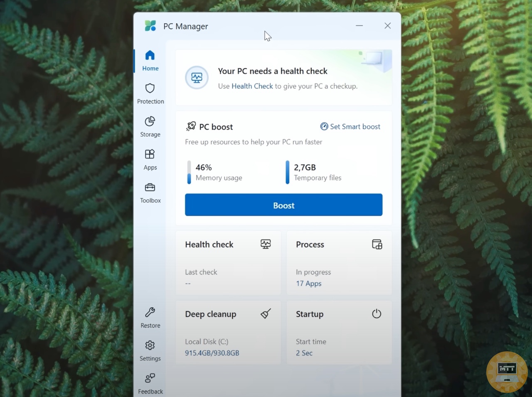Open the Feedback icon
Screen dimensions: 532x397
(150, 378)
